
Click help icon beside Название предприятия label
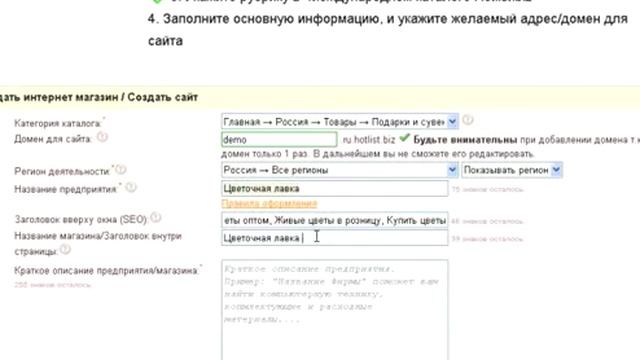pyautogui.click(x=131, y=187)
